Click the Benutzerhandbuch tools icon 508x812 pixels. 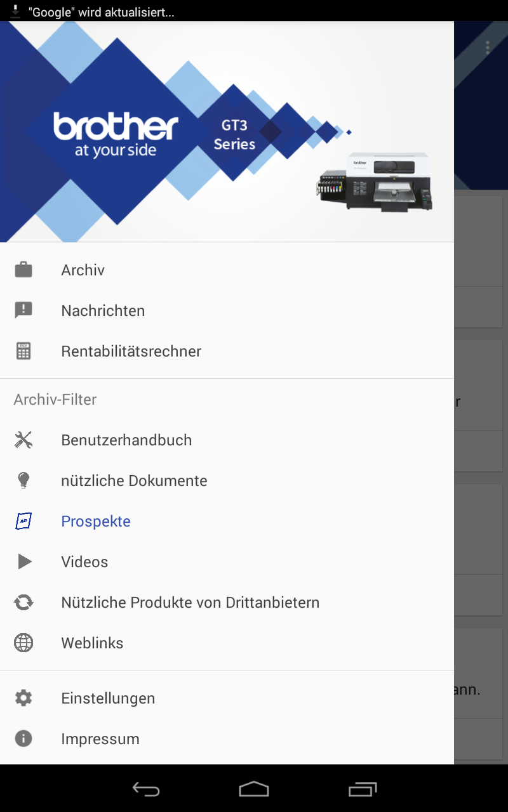click(x=23, y=440)
